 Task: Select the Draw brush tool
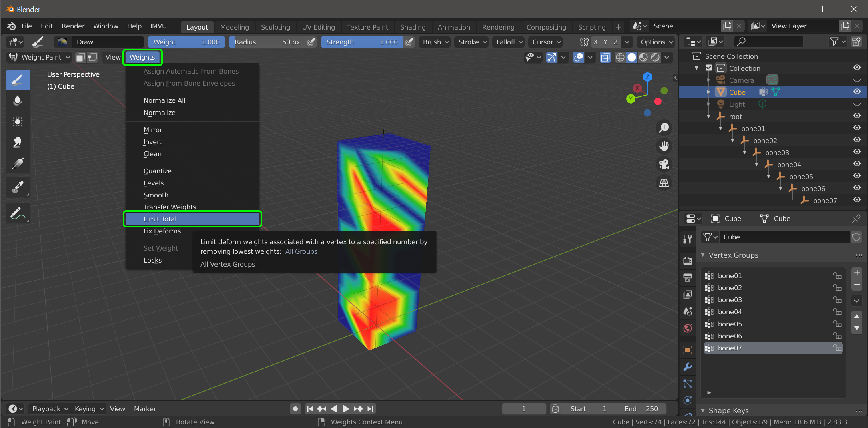click(x=18, y=80)
